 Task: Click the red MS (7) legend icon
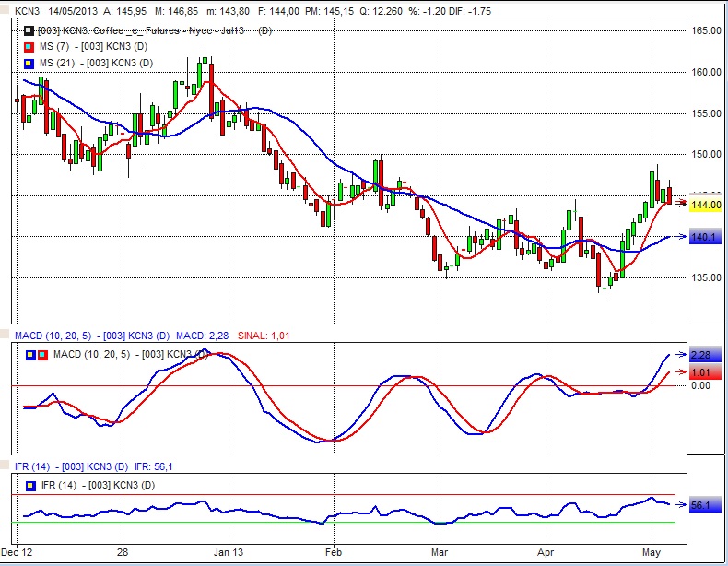[x=29, y=46]
